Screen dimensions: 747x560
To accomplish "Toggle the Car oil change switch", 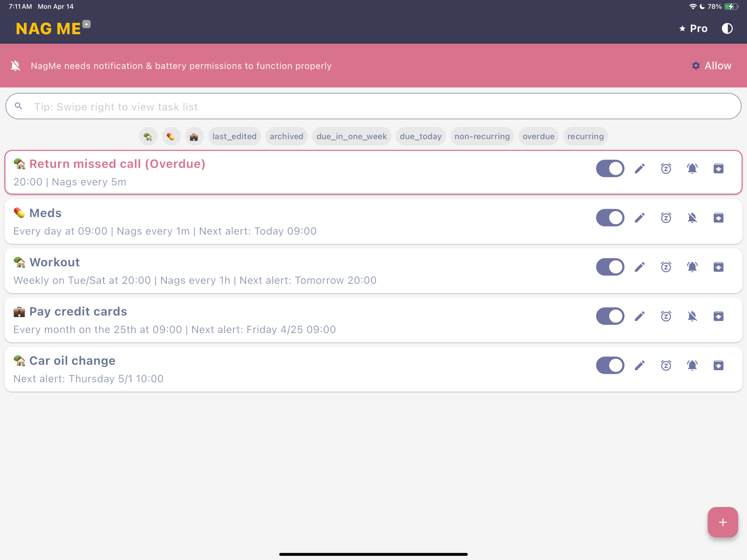I will (610, 365).
